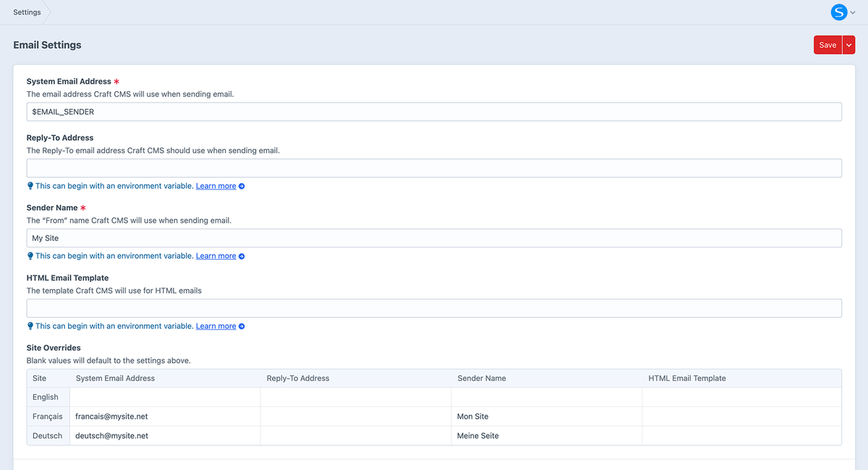Open Learn more link under HTML Email Template
The width and height of the screenshot is (868, 470).
(216, 326)
